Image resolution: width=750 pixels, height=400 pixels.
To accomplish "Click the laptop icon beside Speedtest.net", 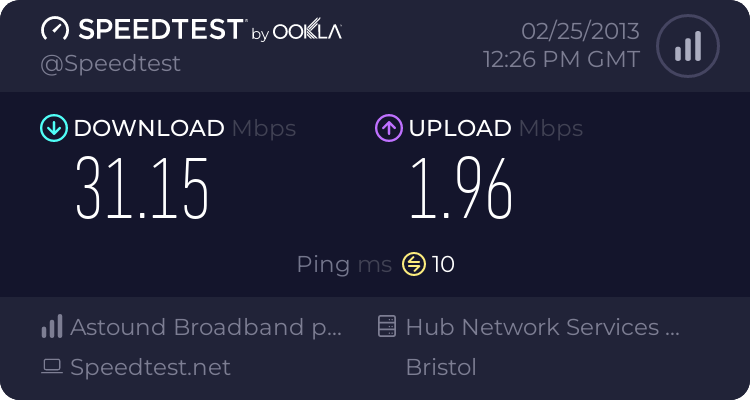I will 52,367.
